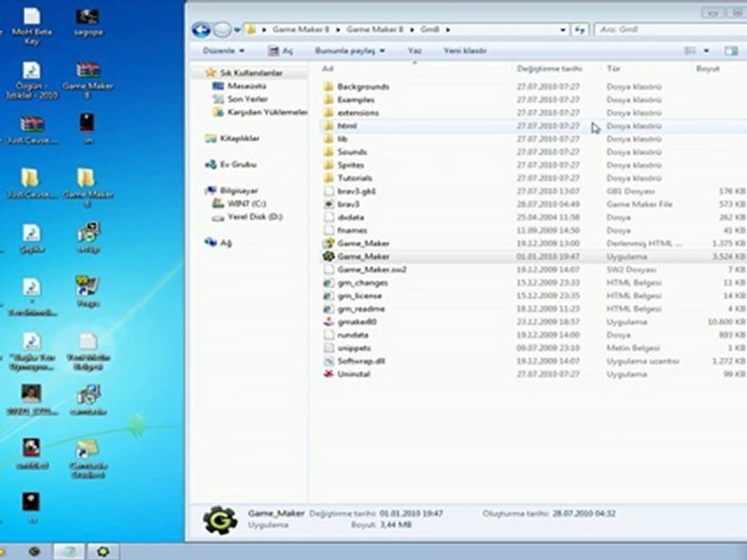Click the folder icon in the address bar
Image resolution: width=747 pixels, height=560 pixels.
coord(251,30)
